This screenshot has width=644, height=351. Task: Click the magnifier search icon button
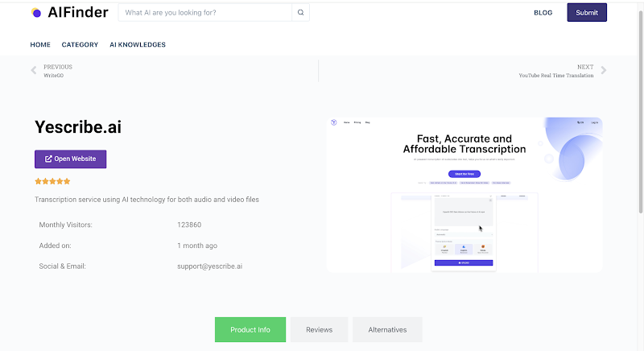tap(300, 13)
